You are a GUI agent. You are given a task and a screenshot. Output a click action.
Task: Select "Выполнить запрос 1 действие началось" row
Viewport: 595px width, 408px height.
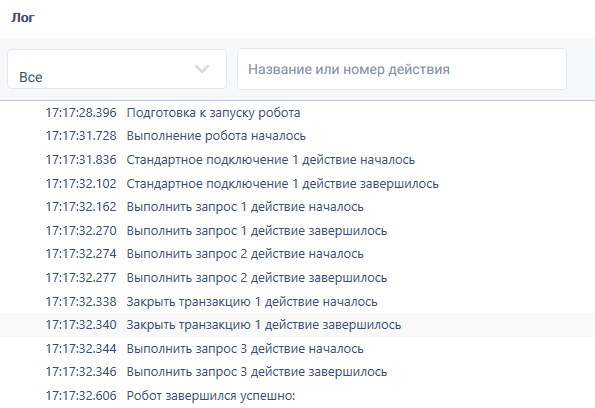click(298, 207)
